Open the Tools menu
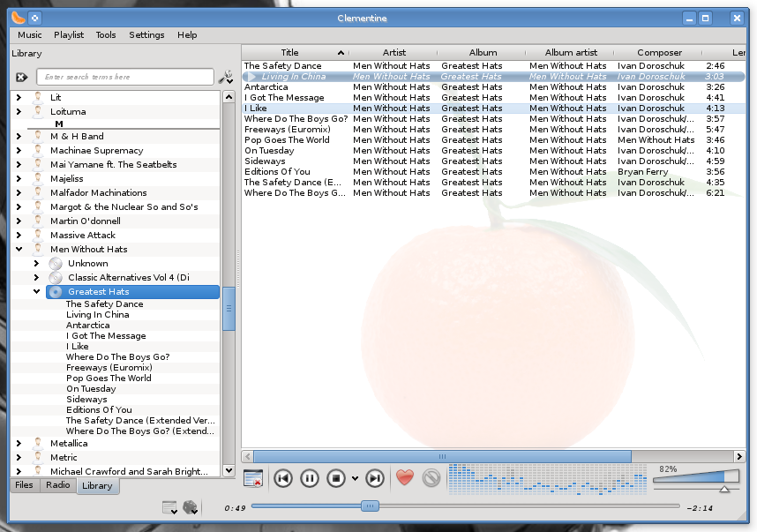The image size is (757, 532). [106, 34]
